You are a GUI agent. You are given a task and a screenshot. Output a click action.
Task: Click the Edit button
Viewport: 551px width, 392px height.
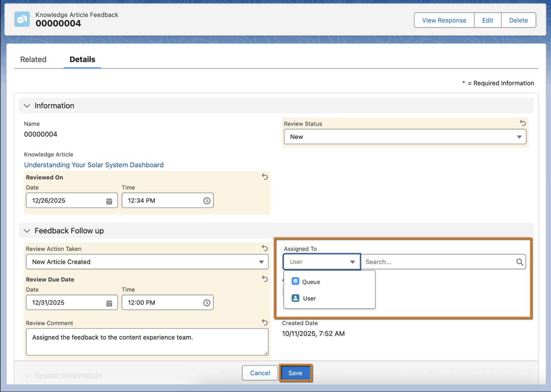click(x=488, y=20)
